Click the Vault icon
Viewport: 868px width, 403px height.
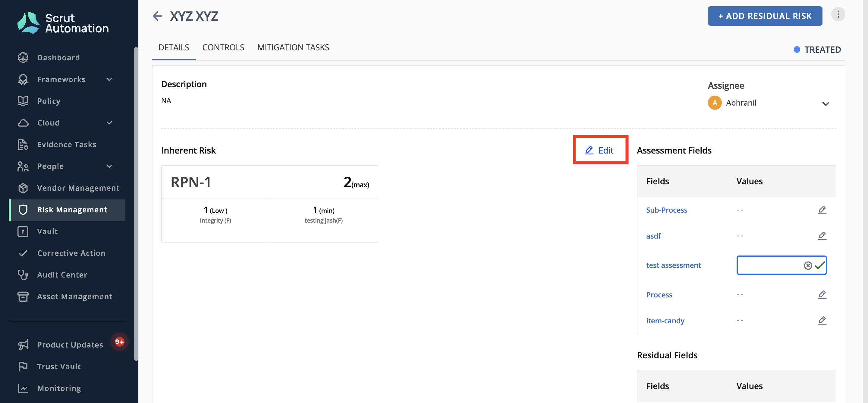click(x=23, y=231)
